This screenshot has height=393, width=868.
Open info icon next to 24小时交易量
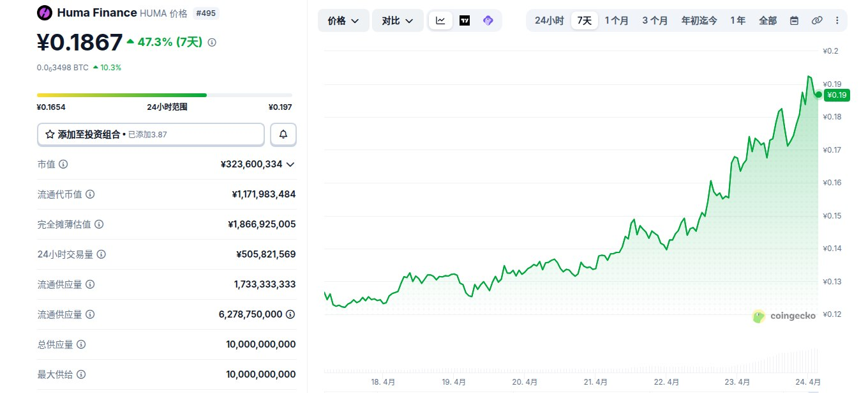pyautogui.click(x=101, y=254)
